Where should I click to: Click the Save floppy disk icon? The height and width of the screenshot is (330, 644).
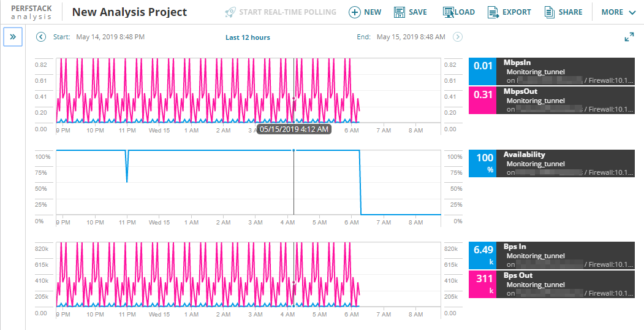pos(400,12)
